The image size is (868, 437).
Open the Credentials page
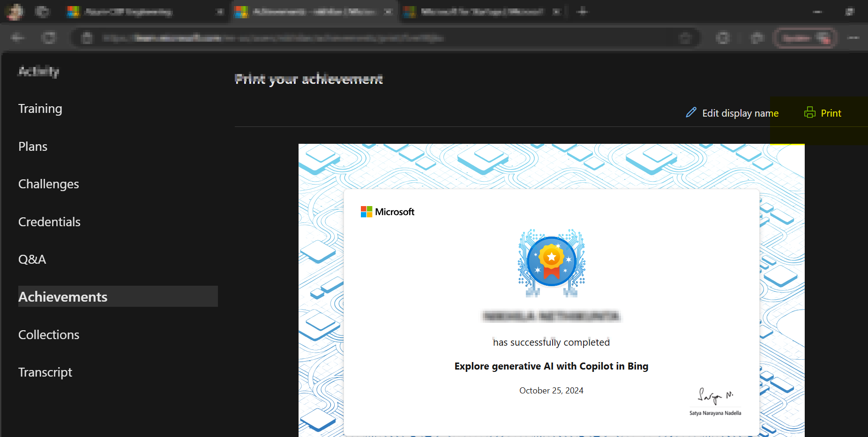pyautogui.click(x=49, y=222)
